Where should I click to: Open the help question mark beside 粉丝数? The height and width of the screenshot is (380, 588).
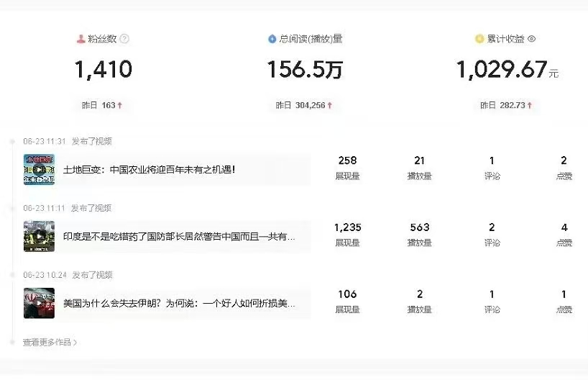124,39
